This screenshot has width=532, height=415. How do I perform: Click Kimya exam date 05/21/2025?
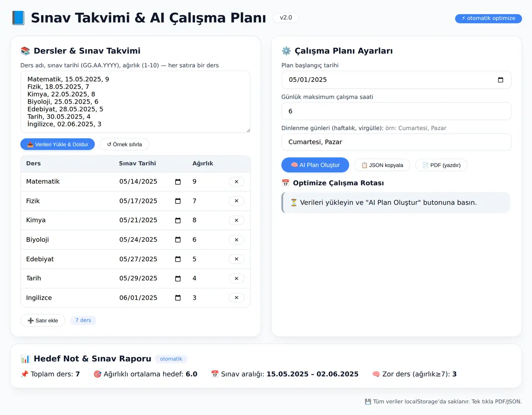pos(138,220)
